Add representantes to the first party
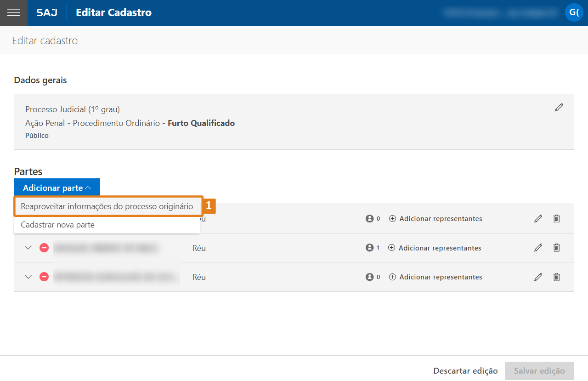This screenshot has height=381, width=588. [435, 219]
